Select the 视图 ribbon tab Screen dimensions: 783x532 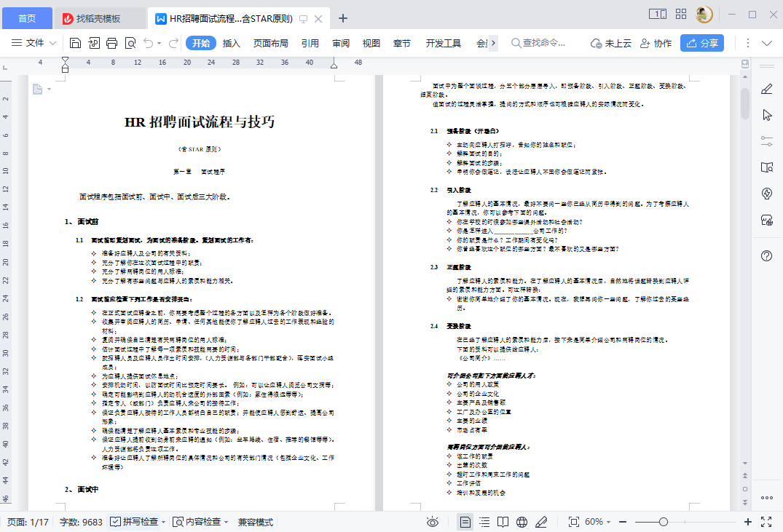371,44
